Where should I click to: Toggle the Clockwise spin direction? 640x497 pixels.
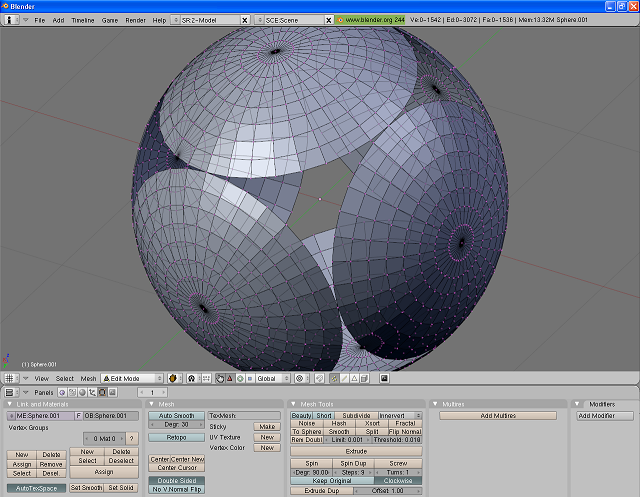[x=398, y=480]
